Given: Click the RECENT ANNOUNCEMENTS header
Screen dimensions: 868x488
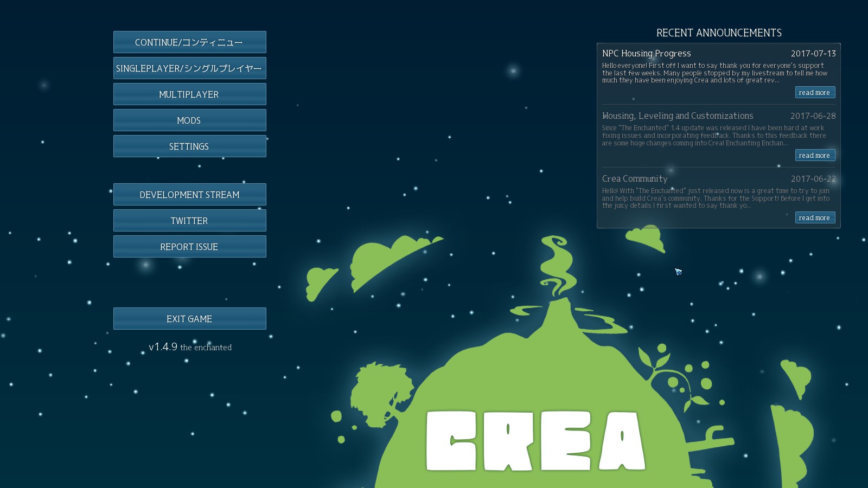Looking at the screenshot, I should coord(718,33).
